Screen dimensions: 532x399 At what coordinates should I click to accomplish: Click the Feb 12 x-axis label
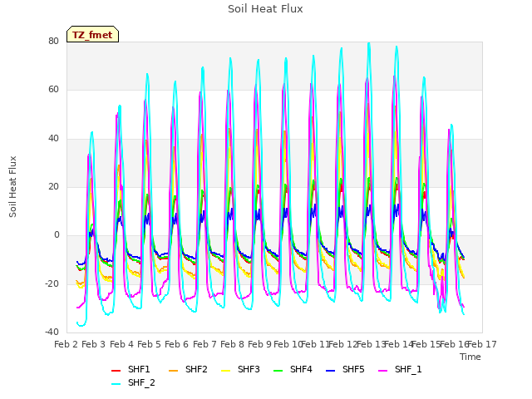tap(343, 344)
